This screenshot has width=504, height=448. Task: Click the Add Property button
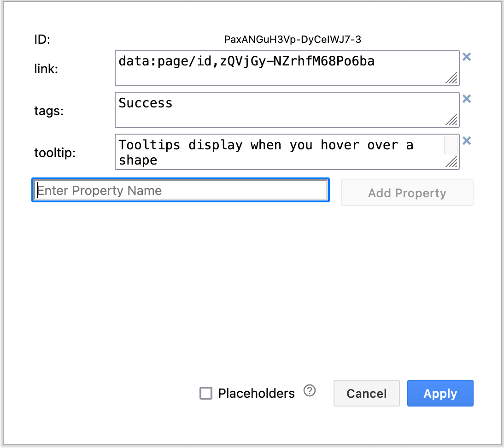pos(407,193)
